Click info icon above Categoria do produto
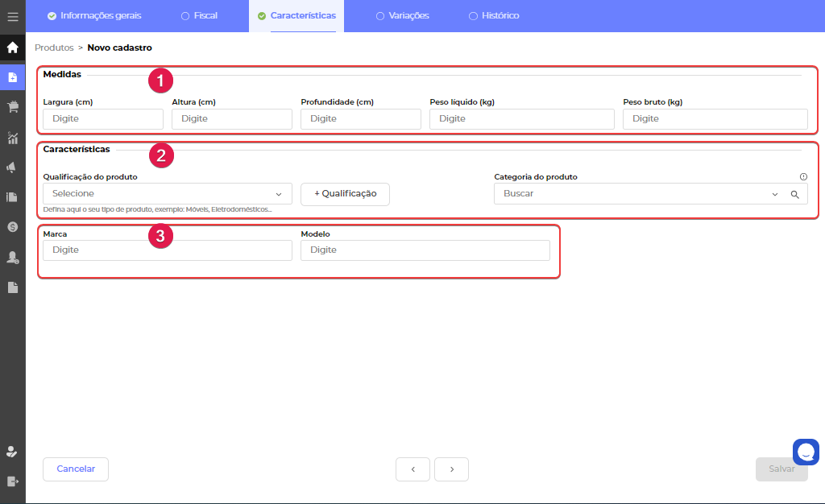The image size is (825, 504). coord(803,177)
